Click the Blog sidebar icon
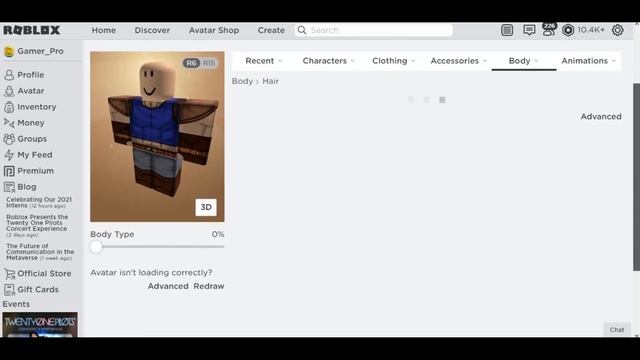Viewport: 640px width, 360px height. pyautogui.click(x=9, y=187)
